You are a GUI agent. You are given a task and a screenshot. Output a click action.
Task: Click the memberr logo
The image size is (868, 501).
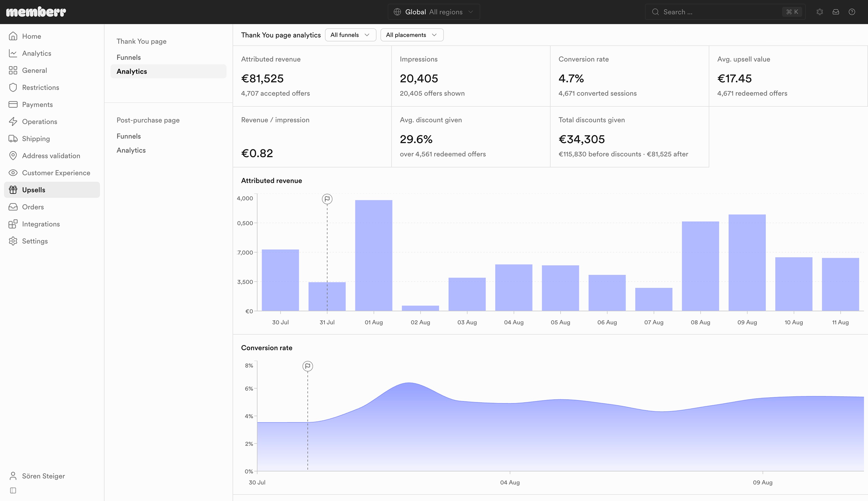[x=36, y=12]
